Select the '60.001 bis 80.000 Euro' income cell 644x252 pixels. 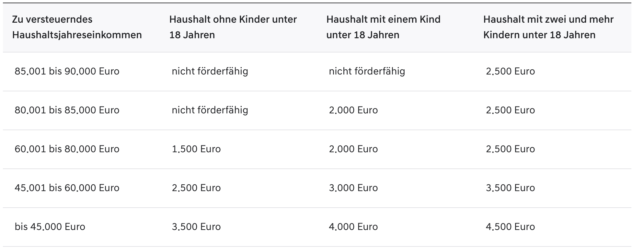click(x=67, y=149)
